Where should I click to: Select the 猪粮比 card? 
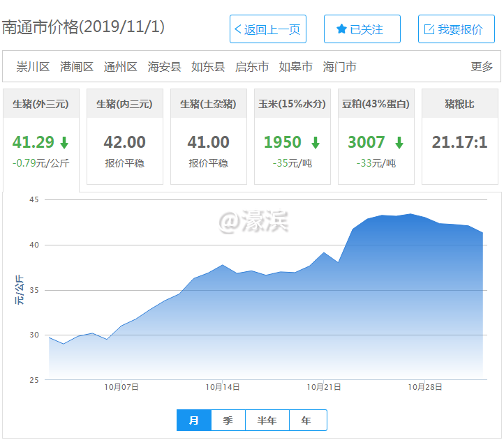tap(459, 137)
